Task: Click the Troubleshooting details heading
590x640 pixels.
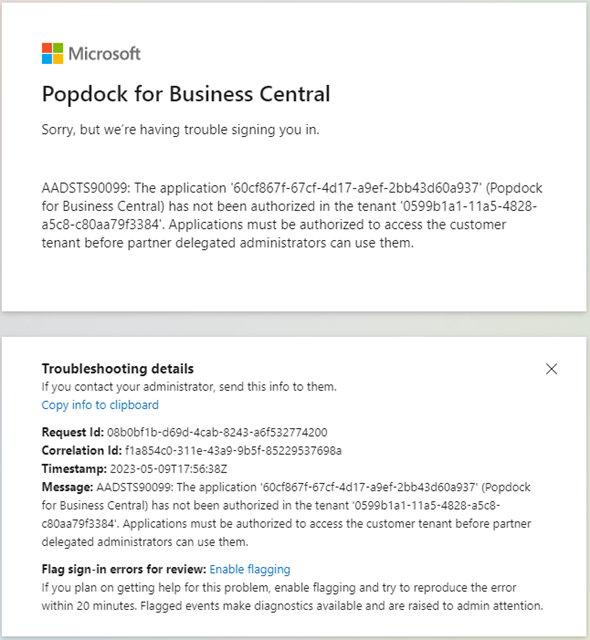Action: [118, 369]
